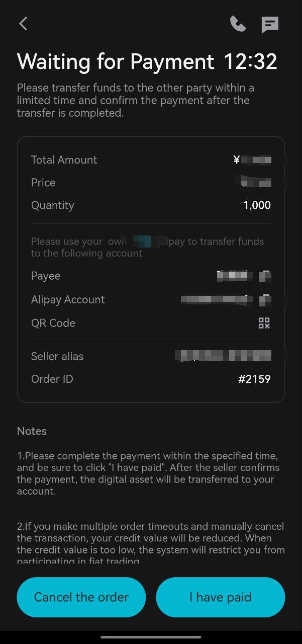Go back using the top-left arrow
Screen dimensions: 302x644
click(x=23, y=24)
